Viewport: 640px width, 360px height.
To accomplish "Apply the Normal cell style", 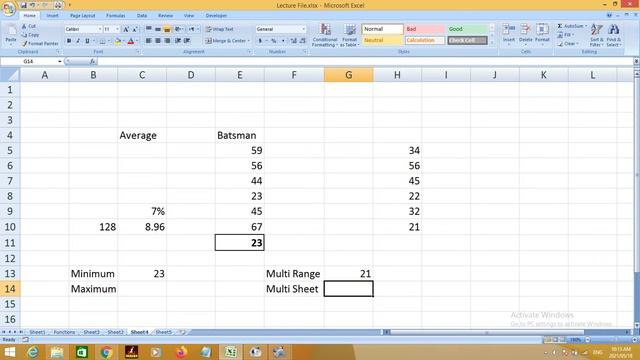I will point(382,29).
